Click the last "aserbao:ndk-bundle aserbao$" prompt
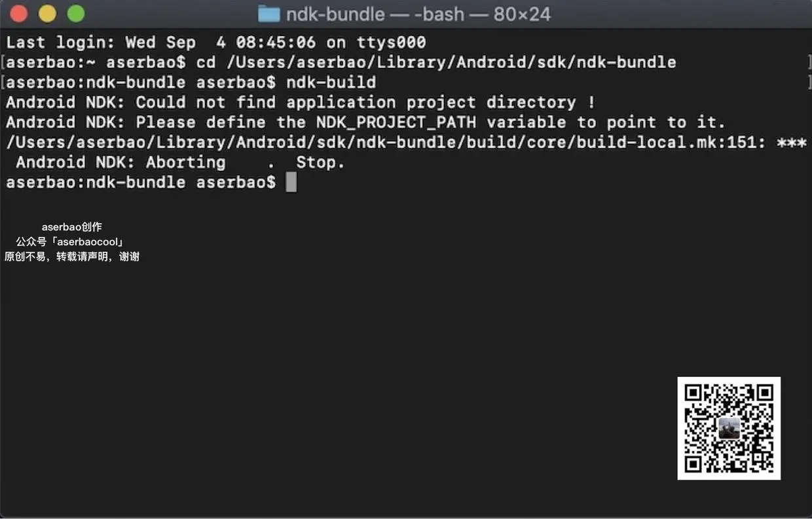Screen dimensions: 812x519 coord(141,183)
